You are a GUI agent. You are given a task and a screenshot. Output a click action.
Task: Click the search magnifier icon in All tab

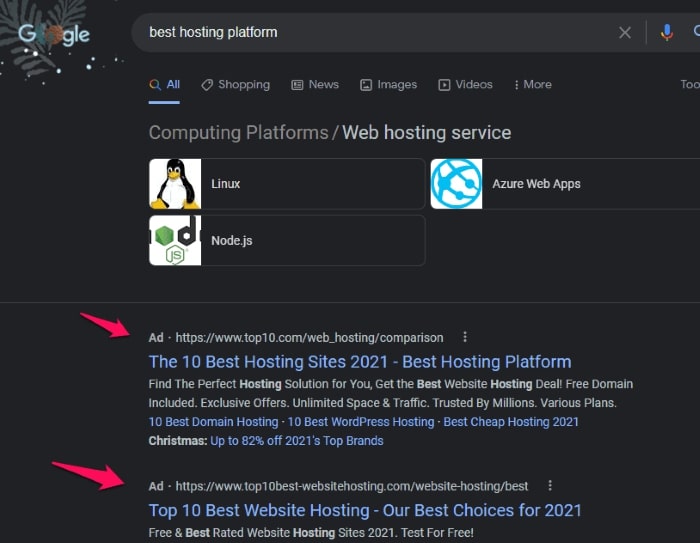coord(155,85)
